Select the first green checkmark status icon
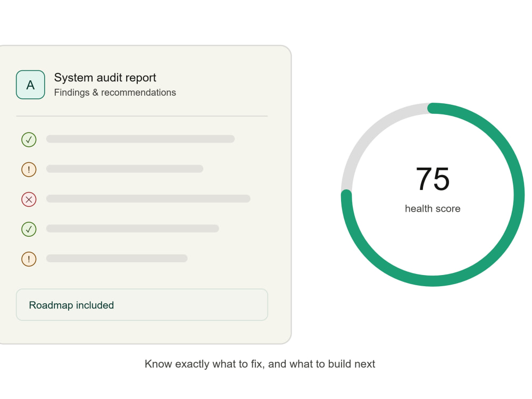This screenshot has width=532, height=399. click(29, 139)
